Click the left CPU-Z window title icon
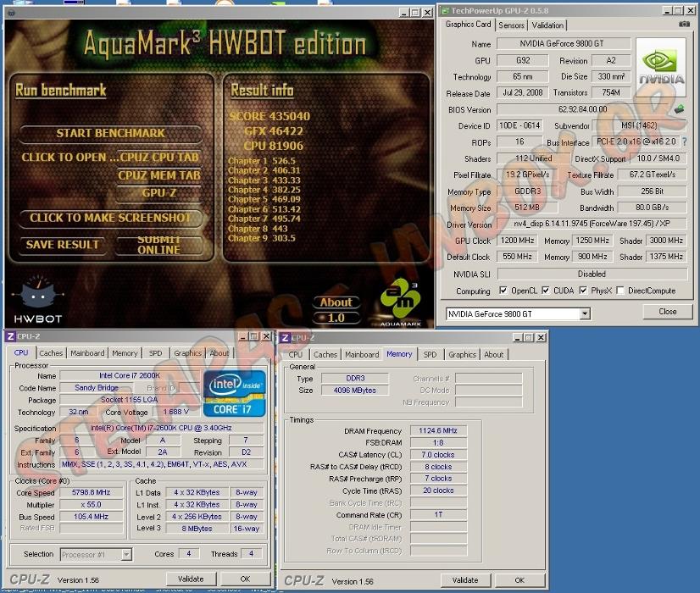 (x=11, y=336)
